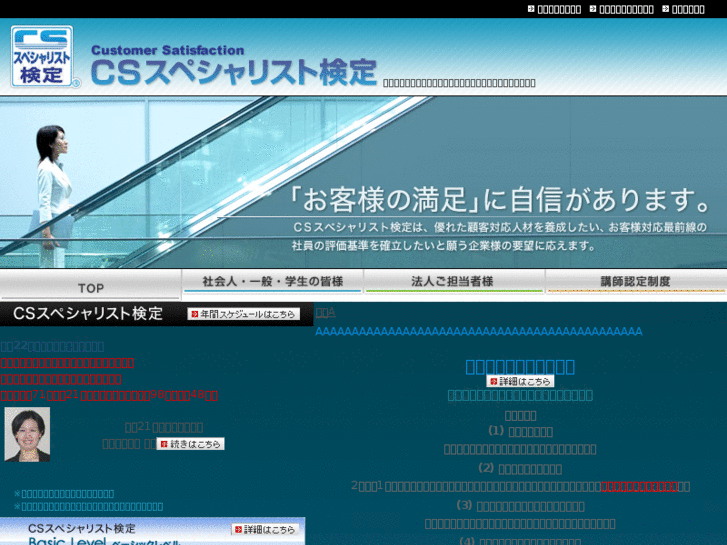Click the escalator hero banner image

(x=364, y=182)
